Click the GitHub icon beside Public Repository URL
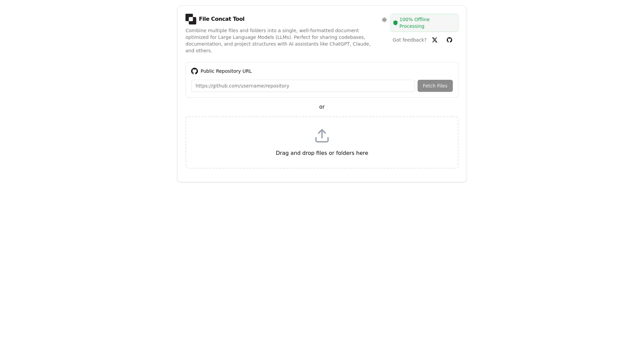This screenshot has width=644, height=362. pos(194,71)
